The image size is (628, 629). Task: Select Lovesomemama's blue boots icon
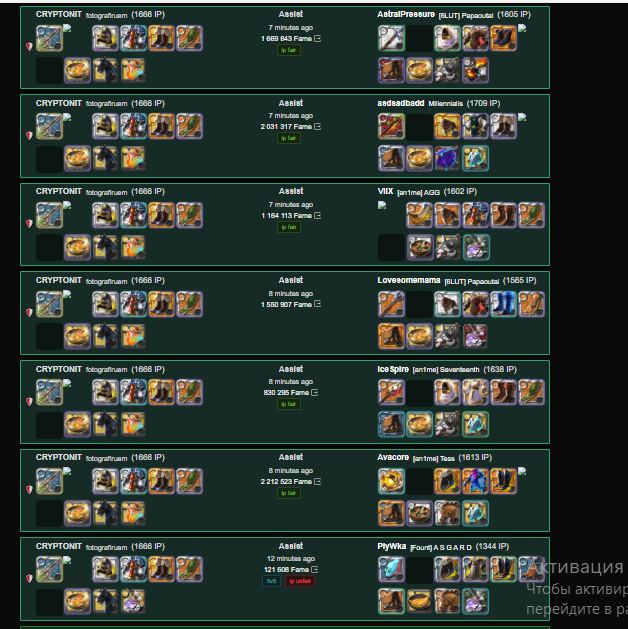pyautogui.click(x=503, y=304)
